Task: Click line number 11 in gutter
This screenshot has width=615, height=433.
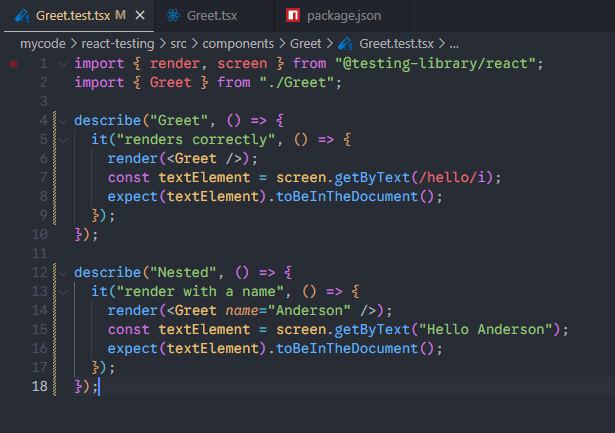Action: click(40, 253)
